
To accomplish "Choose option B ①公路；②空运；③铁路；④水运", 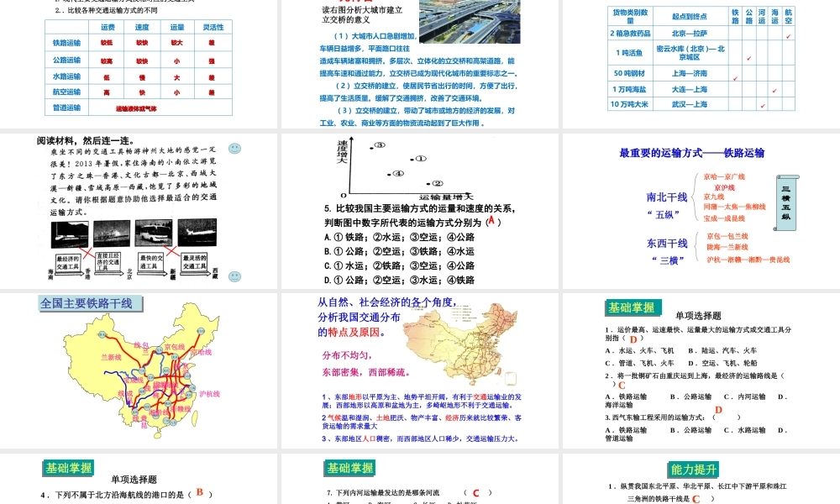I will pyautogui.click(x=400, y=251).
